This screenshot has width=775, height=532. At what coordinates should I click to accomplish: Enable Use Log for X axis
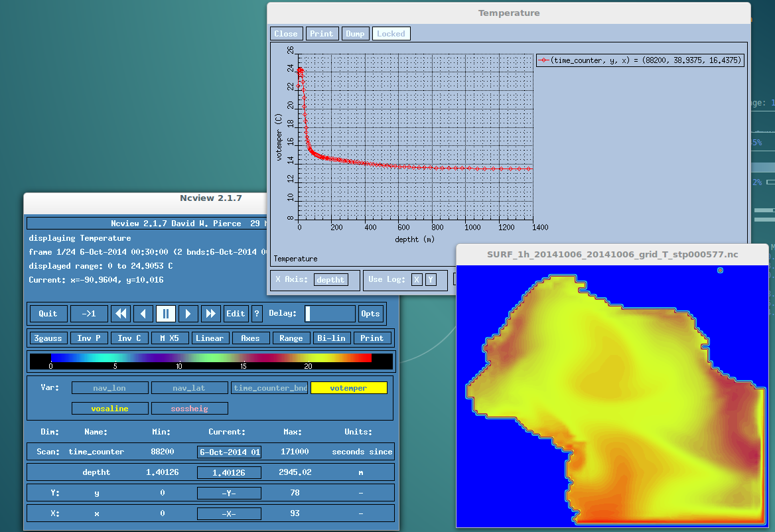pos(417,279)
